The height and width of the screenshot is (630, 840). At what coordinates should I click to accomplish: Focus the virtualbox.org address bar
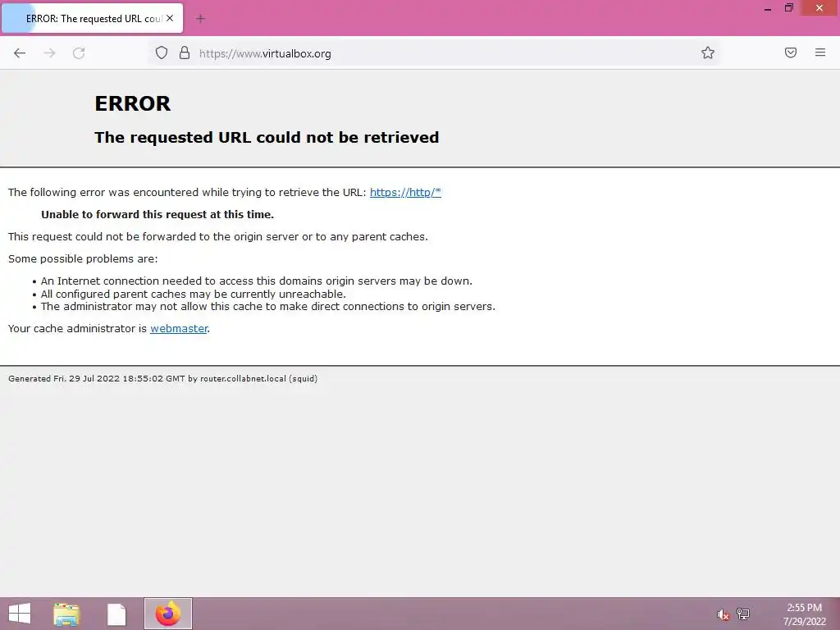[x=434, y=53]
